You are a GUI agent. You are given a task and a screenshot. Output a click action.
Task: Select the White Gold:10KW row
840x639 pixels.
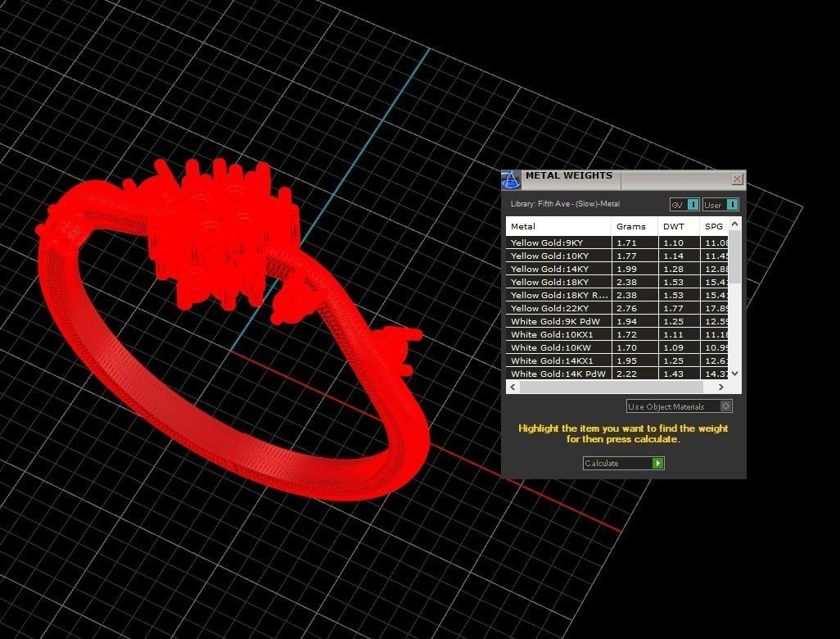(x=616, y=348)
